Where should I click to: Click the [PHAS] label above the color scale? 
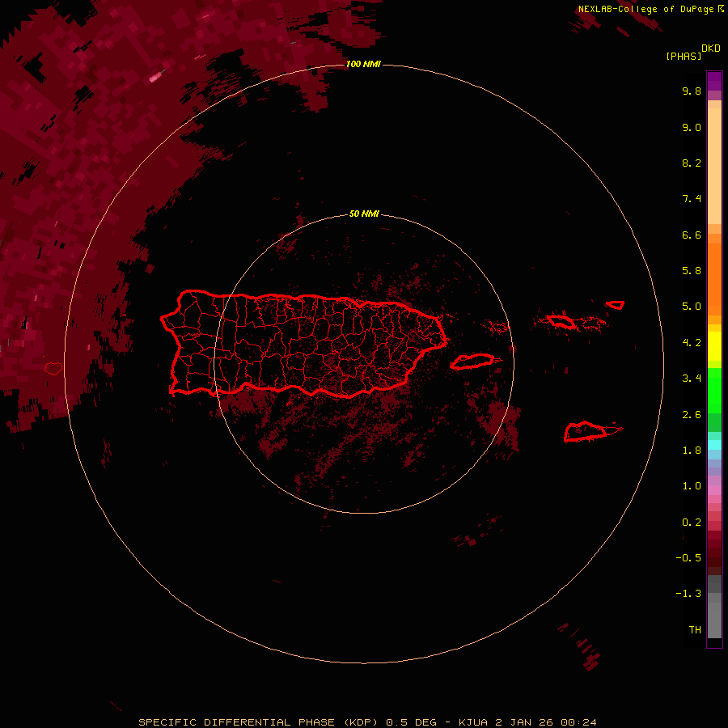[684, 56]
